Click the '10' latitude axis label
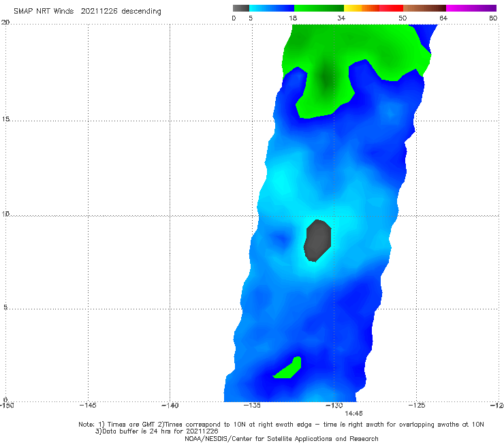The width and height of the screenshot is (504, 443). tap(5, 213)
